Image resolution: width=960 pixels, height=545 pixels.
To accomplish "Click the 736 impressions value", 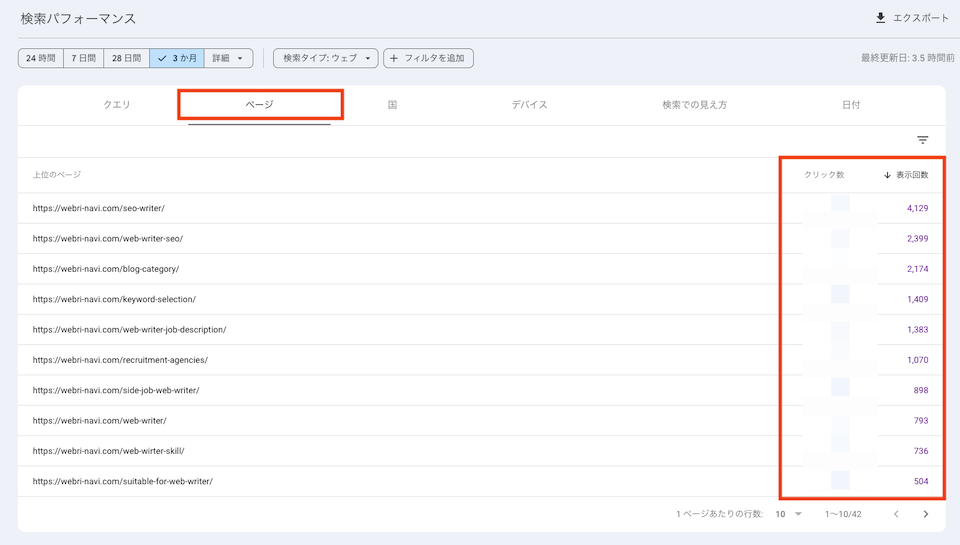I will [x=921, y=451].
